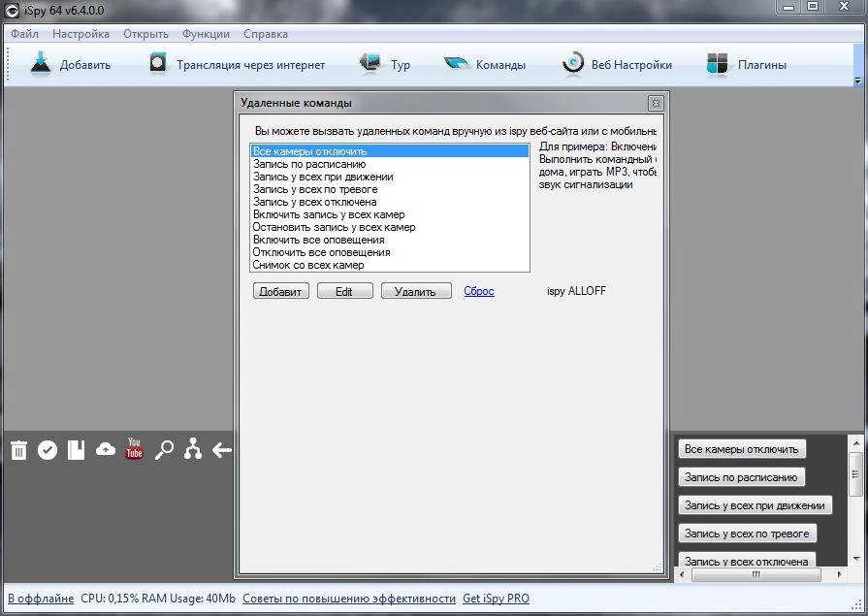Click the Edit button
Viewport: 868px width, 616px height.
[344, 291]
